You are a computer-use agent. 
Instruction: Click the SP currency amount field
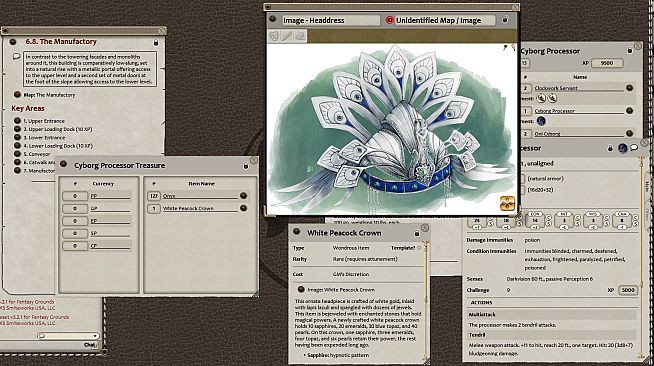click(x=75, y=233)
